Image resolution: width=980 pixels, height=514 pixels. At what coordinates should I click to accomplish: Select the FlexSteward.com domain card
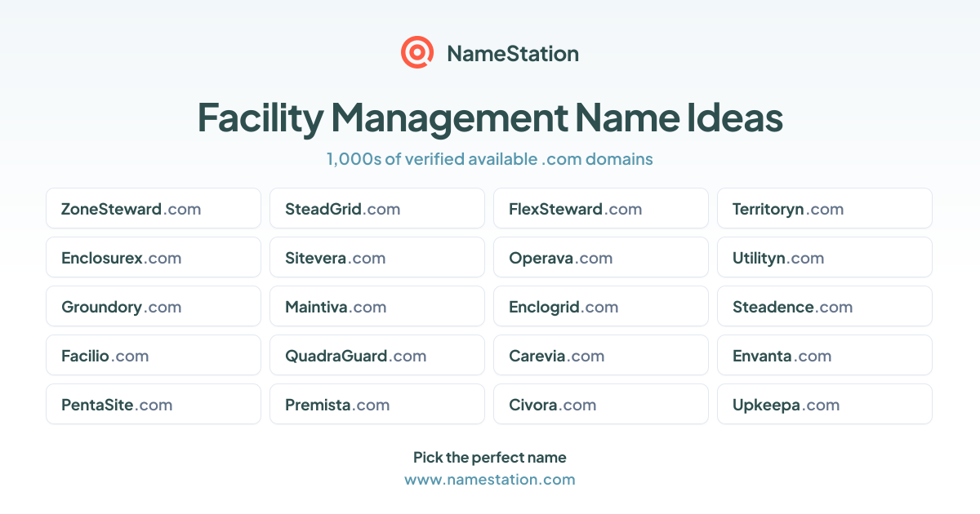point(601,209)
